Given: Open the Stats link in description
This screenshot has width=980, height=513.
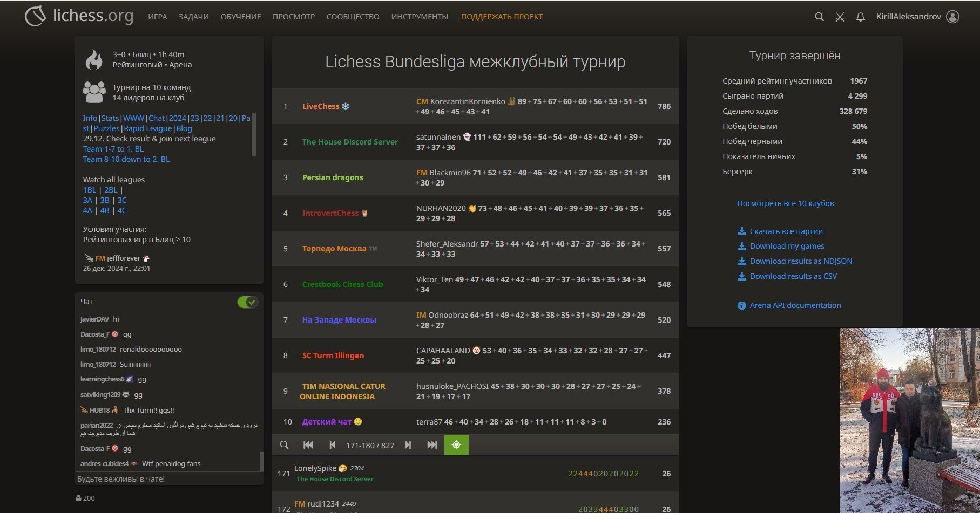Looking at the screenshot, I should [110, 118].
